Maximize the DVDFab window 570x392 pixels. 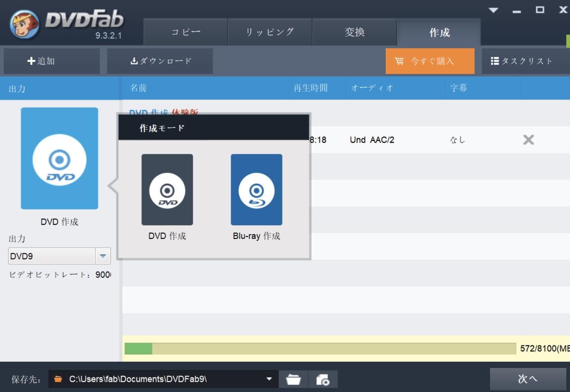(x=540, y=10)
